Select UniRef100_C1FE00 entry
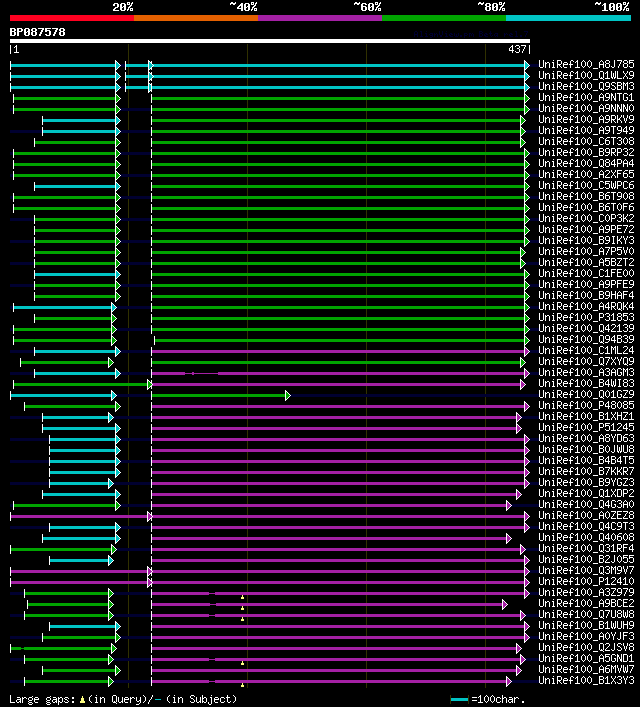The height and width of the screenshot is (707, 640). [586, 273]
